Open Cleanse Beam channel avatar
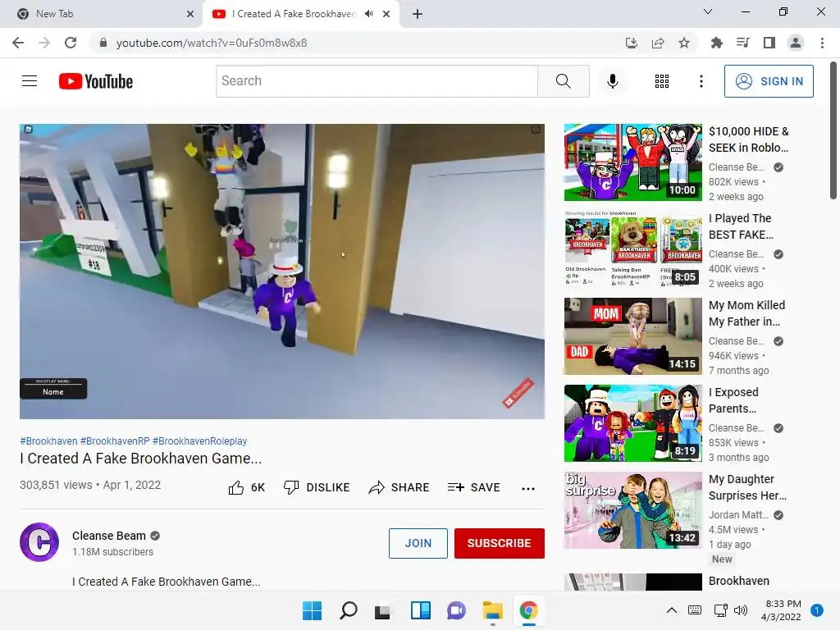This screenshot has width=840, height=630. [39, 542]
